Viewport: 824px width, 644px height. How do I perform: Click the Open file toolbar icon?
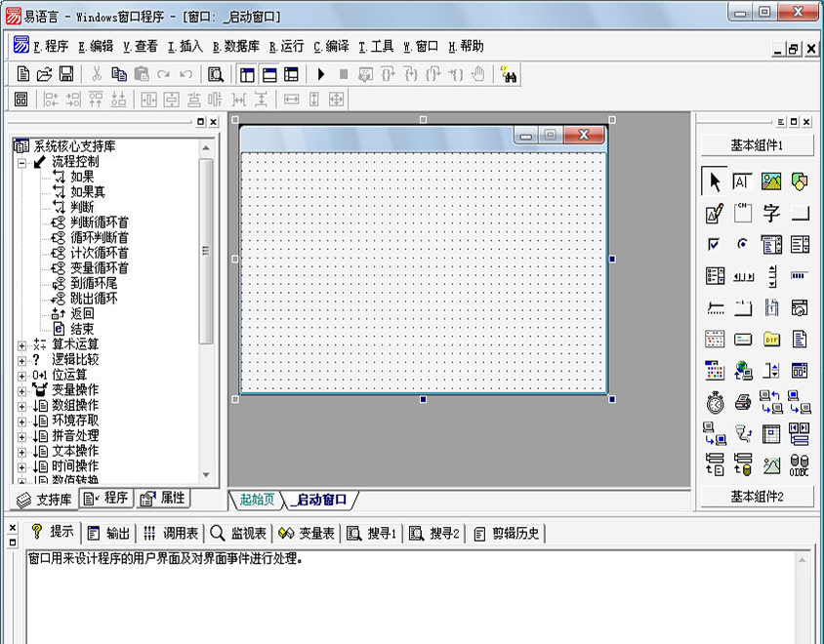pyautogui.click(x=45, y=74)
